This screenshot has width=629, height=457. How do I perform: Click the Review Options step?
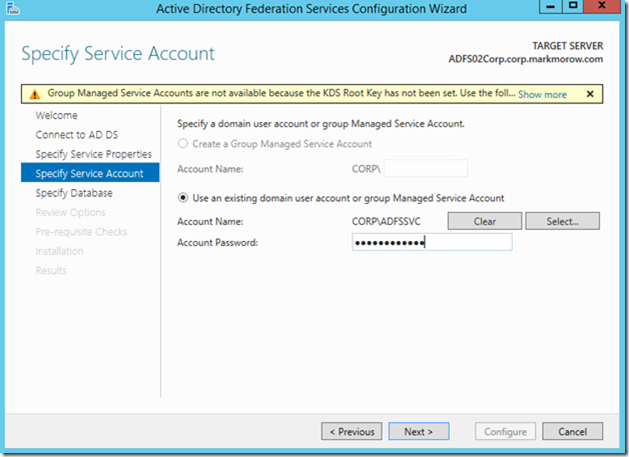click(70, 212)
